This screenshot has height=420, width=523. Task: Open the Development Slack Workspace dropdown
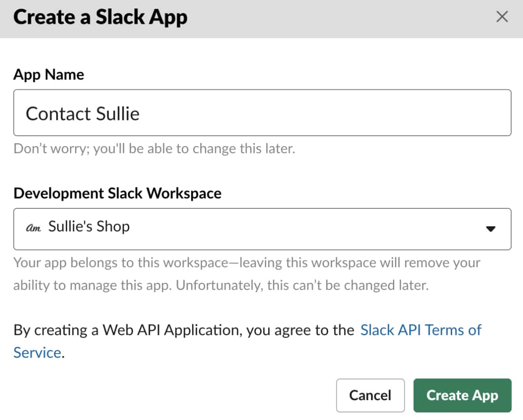coord(262,229)
